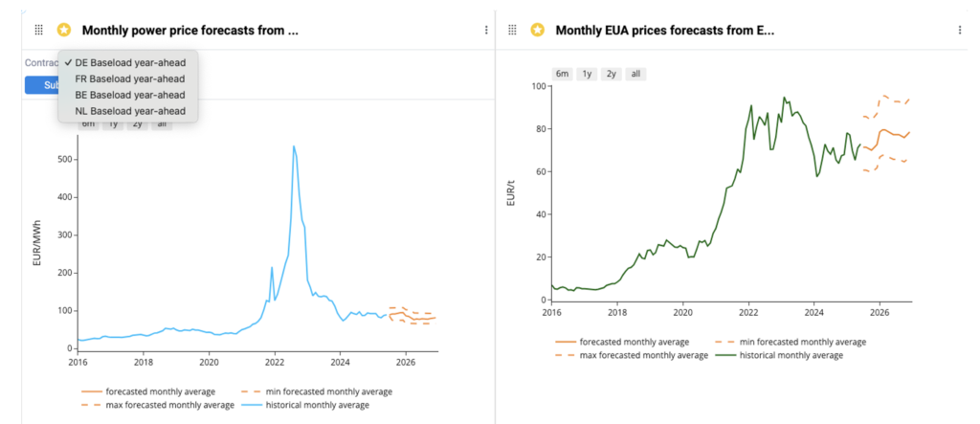Image resolution: width=980 pixels, height=424 pixels.
Task: Switch EUA chart range to 2y
Action: [611, 74]
